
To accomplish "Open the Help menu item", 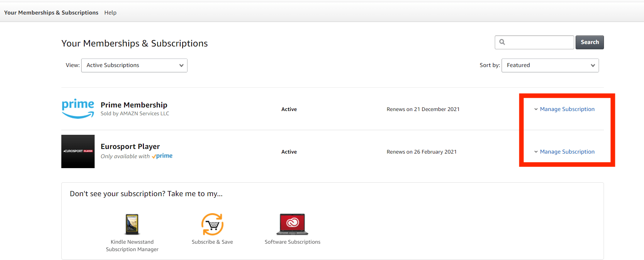I will 110,13.
